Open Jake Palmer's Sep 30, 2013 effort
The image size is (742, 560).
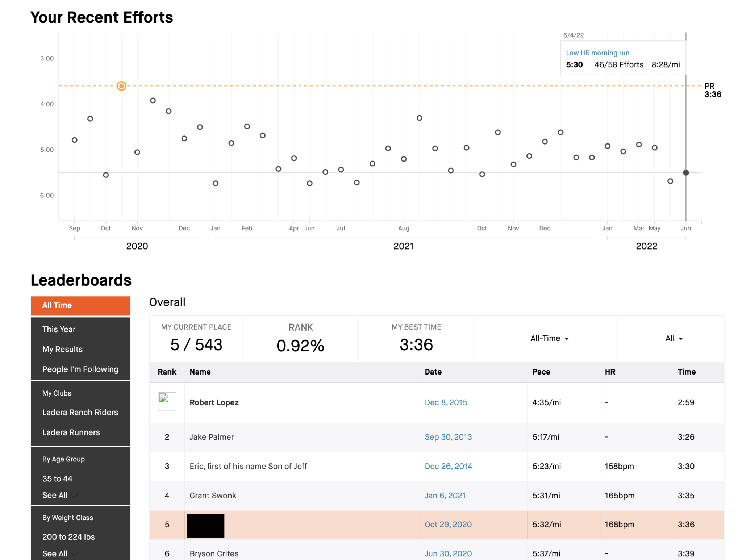click(449, 437)
